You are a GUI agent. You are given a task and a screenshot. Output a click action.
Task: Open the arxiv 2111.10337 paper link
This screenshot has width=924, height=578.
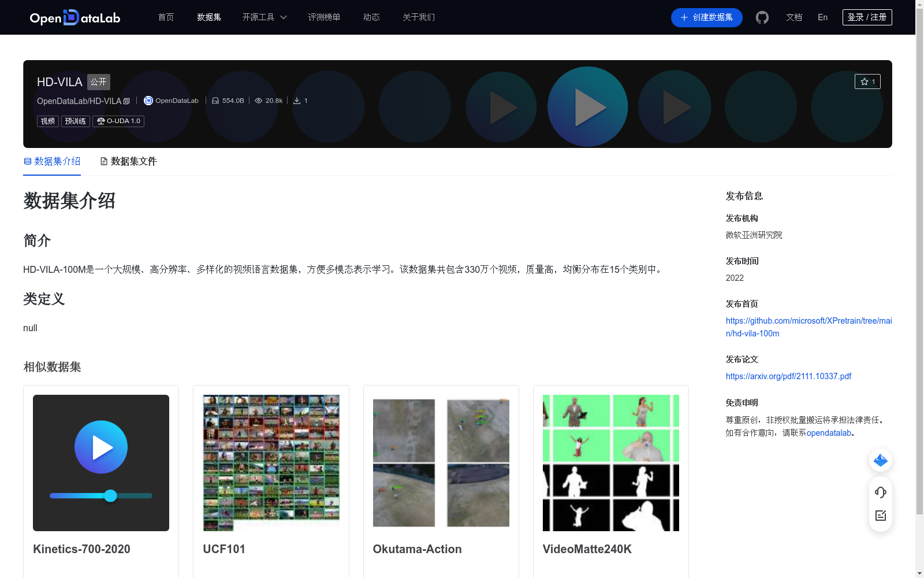pyautogui.click(x=788, y=376)
